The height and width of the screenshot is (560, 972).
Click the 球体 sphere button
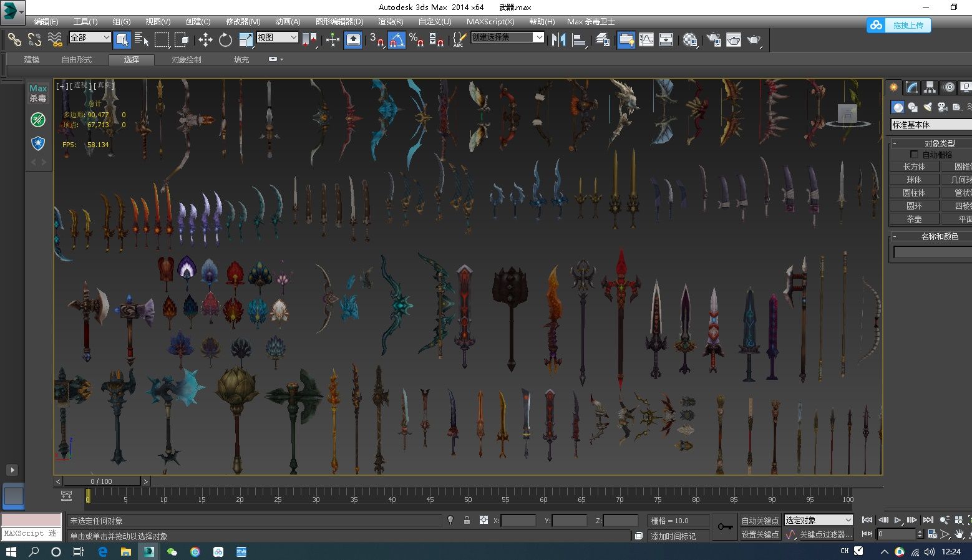click(914, 180)
